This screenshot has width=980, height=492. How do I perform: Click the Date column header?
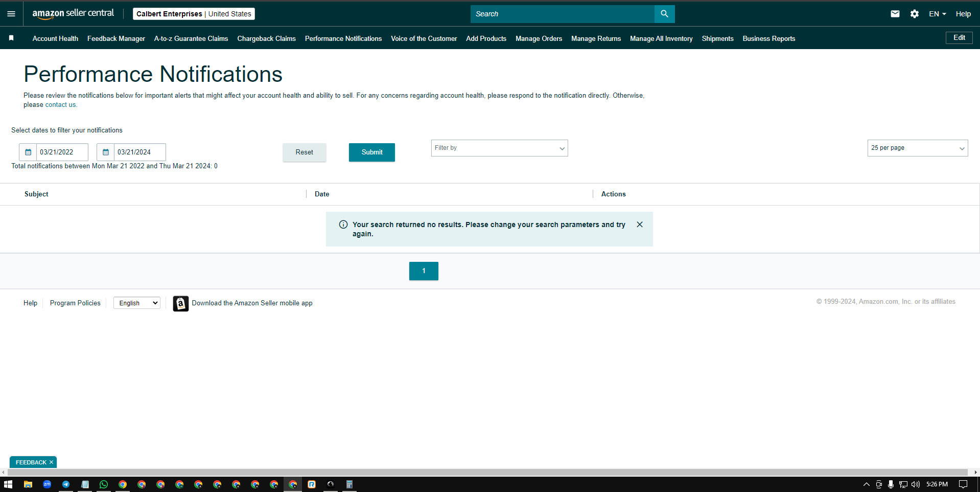[322, 194]
